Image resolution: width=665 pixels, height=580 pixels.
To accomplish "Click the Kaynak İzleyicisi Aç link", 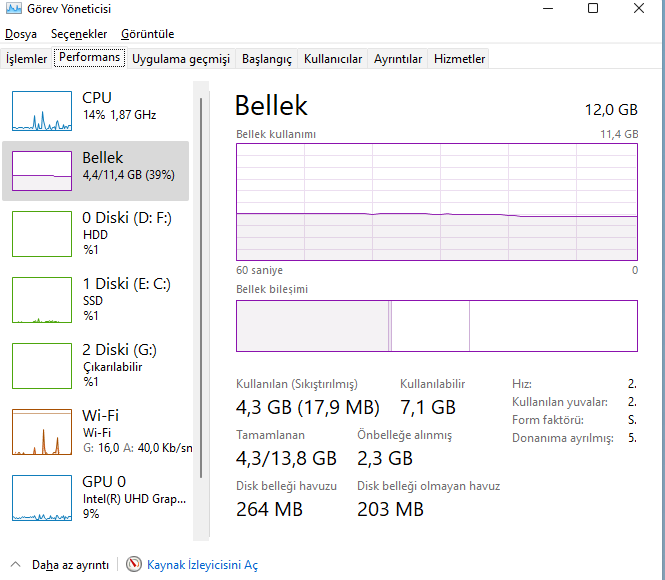I will [x=202, y=565].
